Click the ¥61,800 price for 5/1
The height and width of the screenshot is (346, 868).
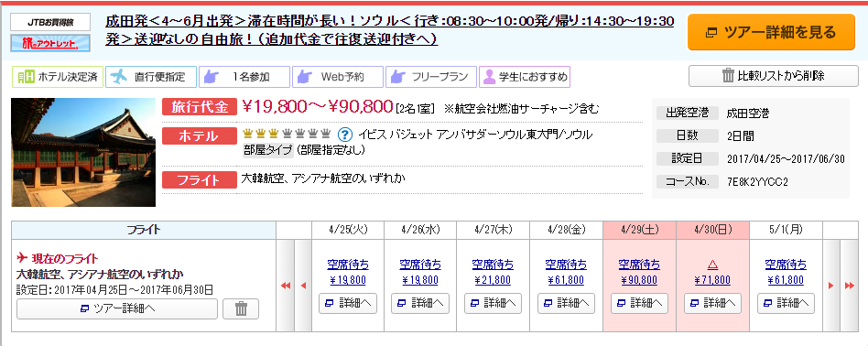(787, 280)
